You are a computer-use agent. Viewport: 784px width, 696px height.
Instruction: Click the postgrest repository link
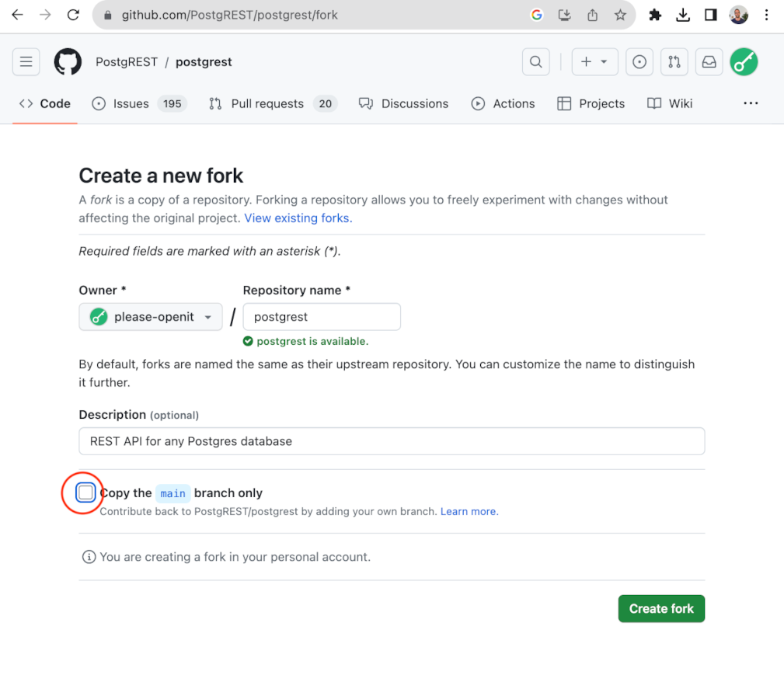click(204, 62)
